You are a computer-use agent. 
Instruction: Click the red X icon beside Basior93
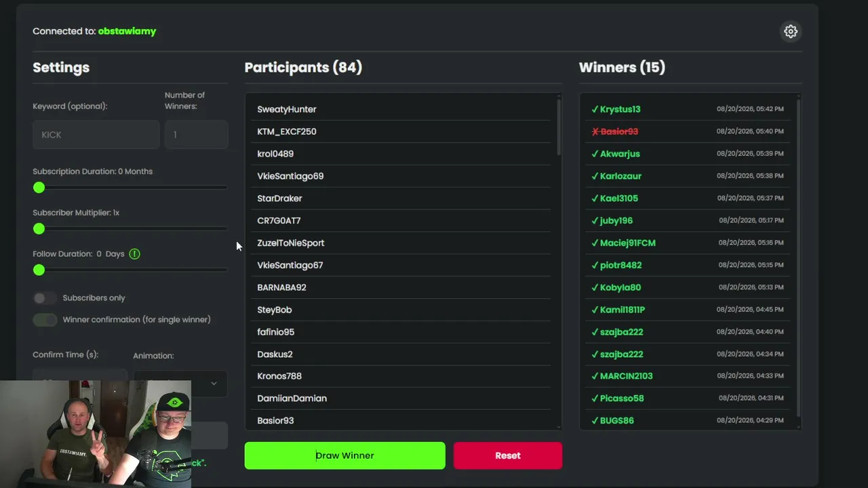[x=595, y=131]
